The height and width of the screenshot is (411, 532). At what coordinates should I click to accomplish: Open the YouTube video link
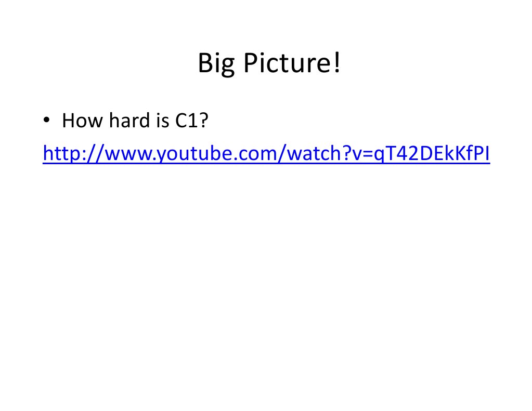pos(266,153)
